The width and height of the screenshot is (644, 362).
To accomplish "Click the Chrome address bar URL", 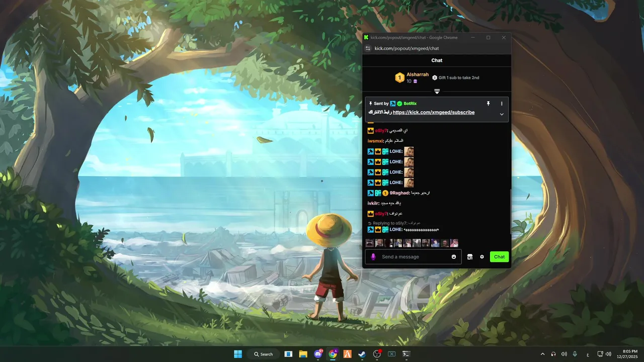I will (407, 48).
